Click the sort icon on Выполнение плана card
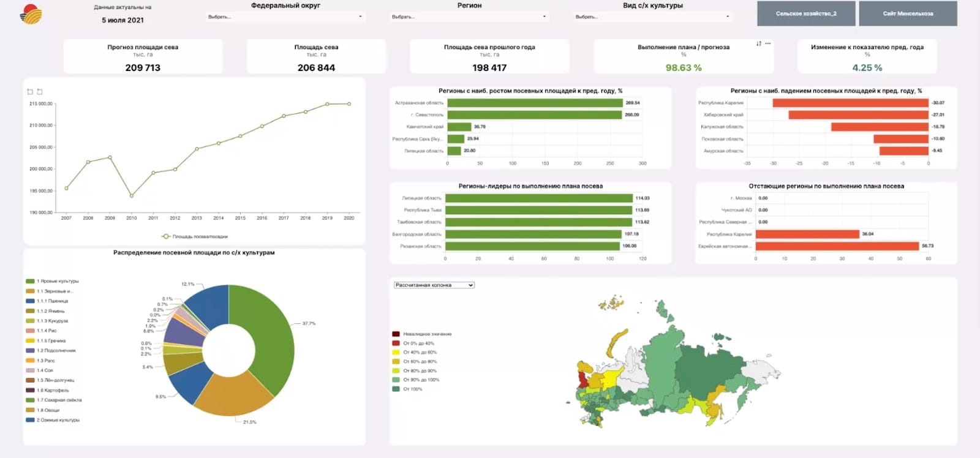980x458 pixels. 758,43
